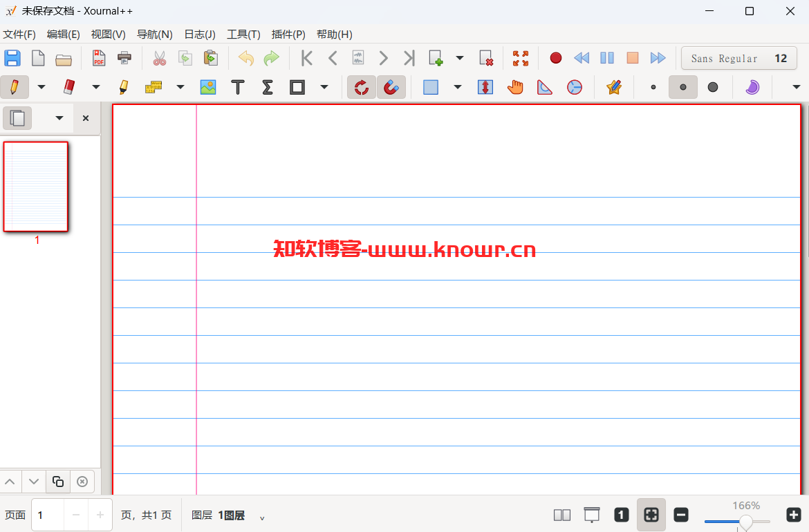
Task: Fast-forward audio playback
Action: coord(658,58)
